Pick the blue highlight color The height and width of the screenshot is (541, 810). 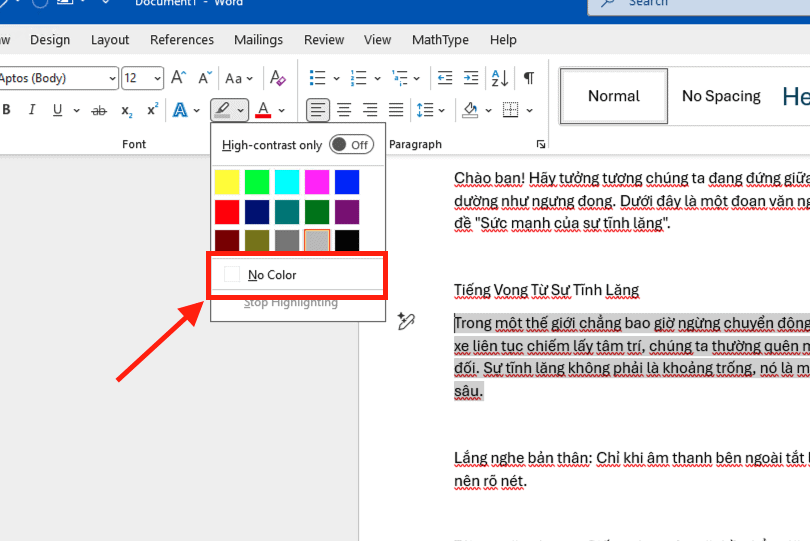point(347,182)
